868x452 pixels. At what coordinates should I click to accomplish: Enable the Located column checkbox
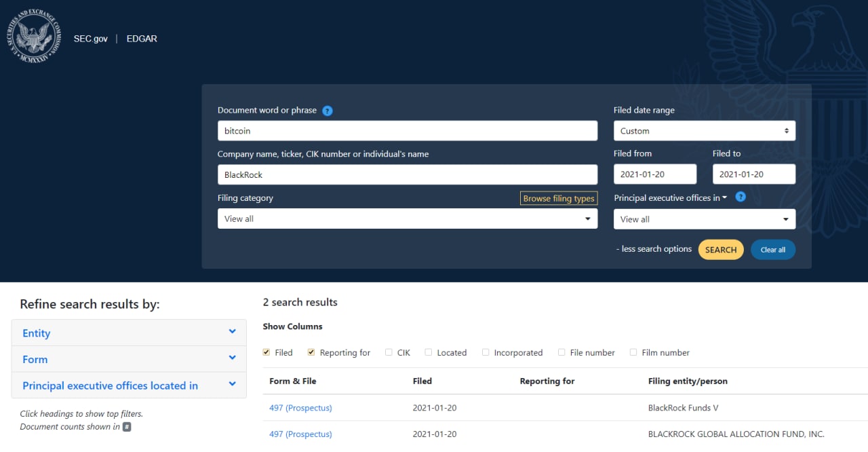tap(429, 352)
